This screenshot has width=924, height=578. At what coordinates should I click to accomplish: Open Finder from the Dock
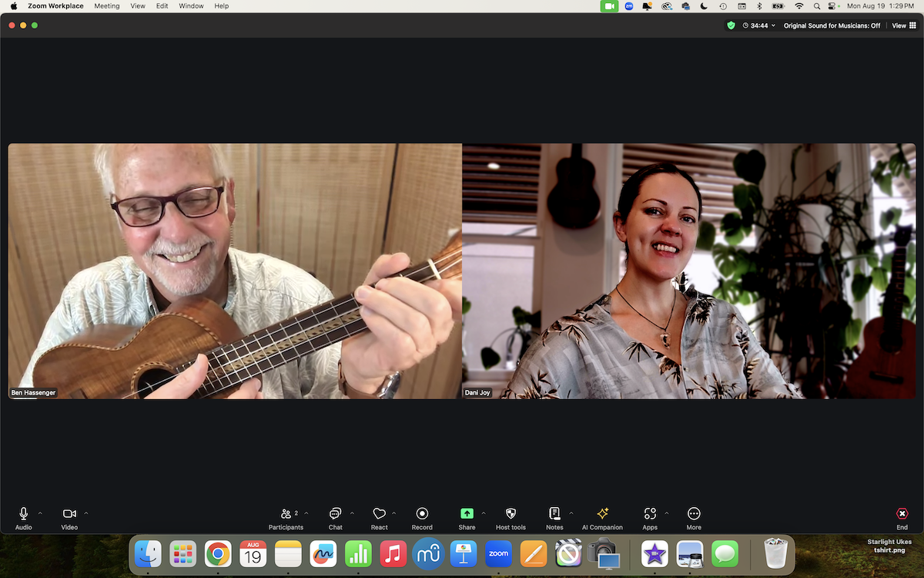(148, 553)
